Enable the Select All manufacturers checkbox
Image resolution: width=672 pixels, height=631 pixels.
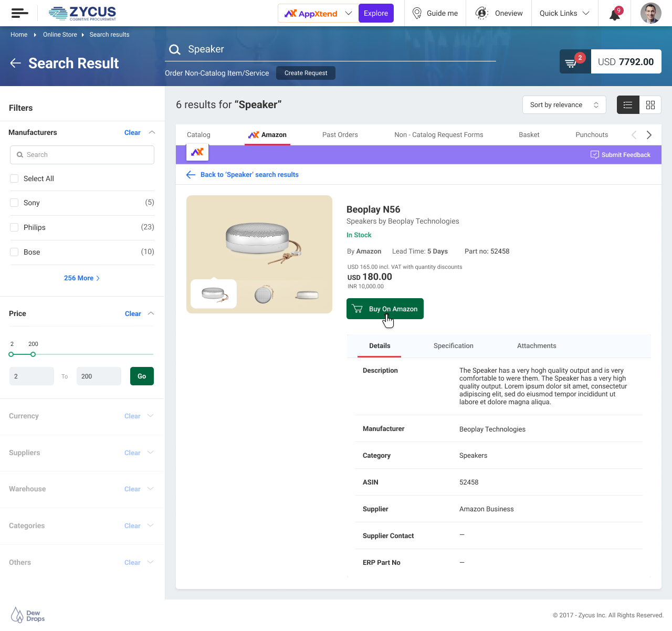tap(14, 178)
